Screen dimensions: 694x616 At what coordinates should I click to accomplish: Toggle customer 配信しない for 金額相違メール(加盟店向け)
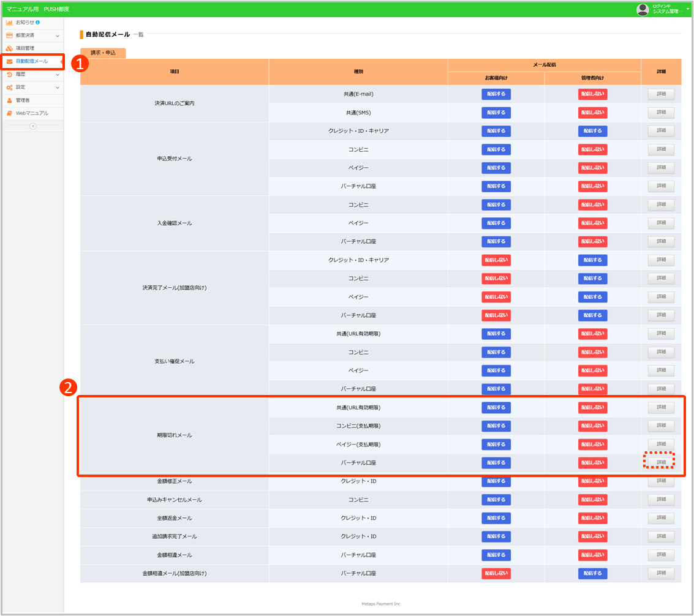[496, 574]
